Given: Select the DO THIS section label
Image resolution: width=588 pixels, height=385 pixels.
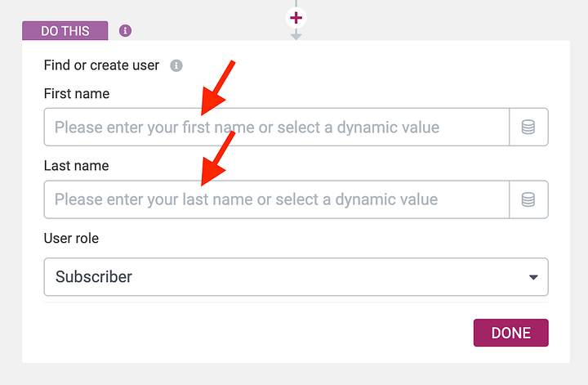Looking at the screenshot, I should click(x=65, y=31).
